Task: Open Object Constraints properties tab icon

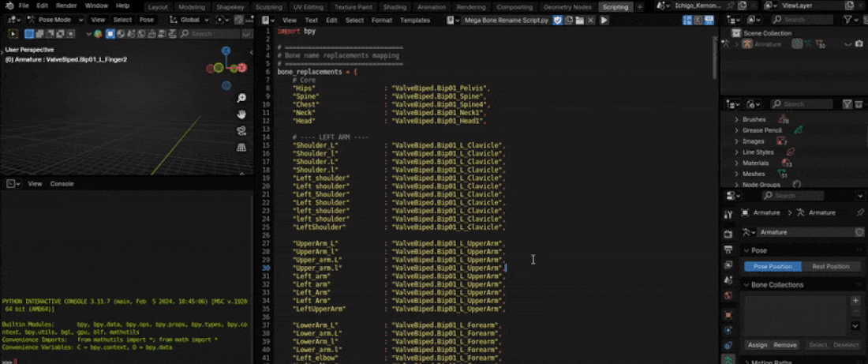Action: pyautogui.click(x=728, y=346)
